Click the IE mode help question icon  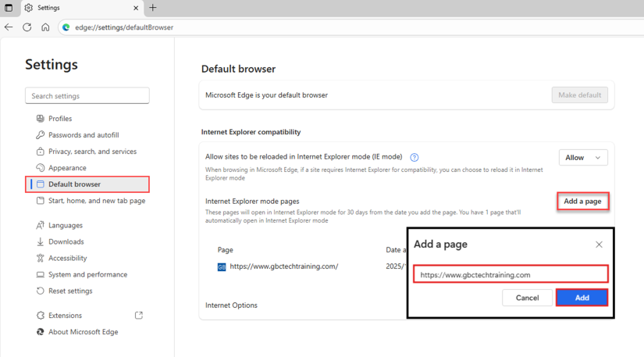pyautogui.click(x=415, y=157)
